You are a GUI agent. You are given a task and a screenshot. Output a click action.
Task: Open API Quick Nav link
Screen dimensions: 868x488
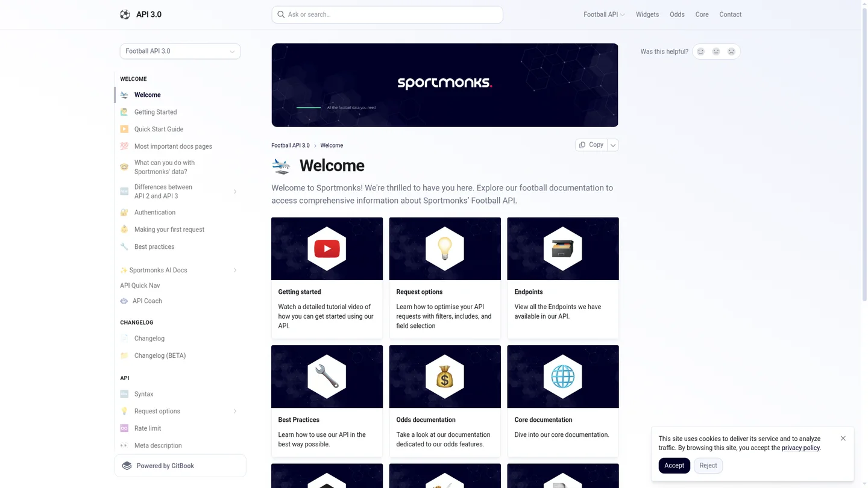(x=140, y=286)
